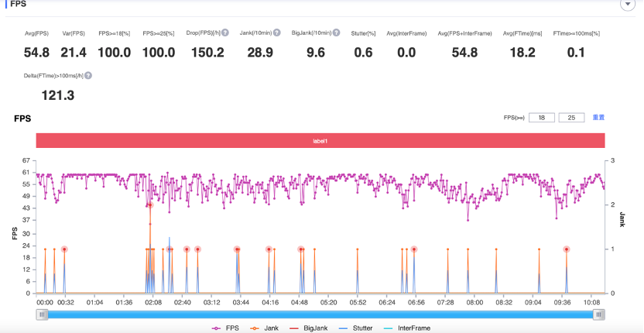Select the red label1 bar
This screenshot has height=333, width=644.
[x=320, y=141]
